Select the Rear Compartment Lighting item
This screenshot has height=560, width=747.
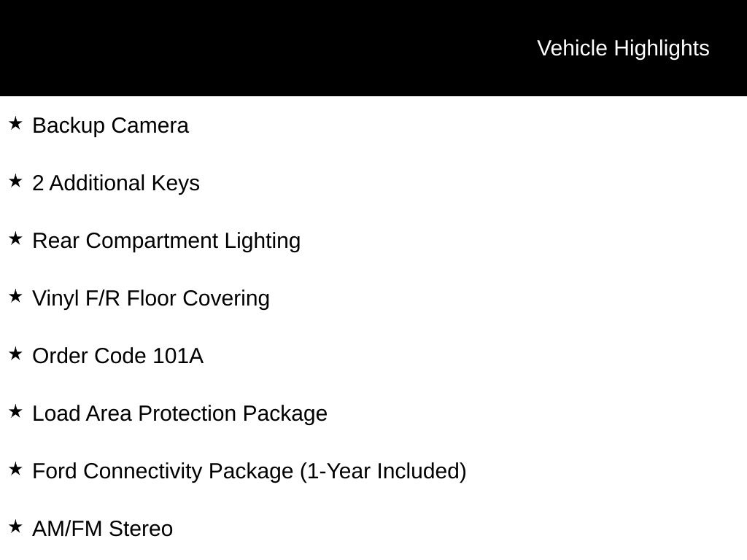pyautogui.click(x=166, y=241)
